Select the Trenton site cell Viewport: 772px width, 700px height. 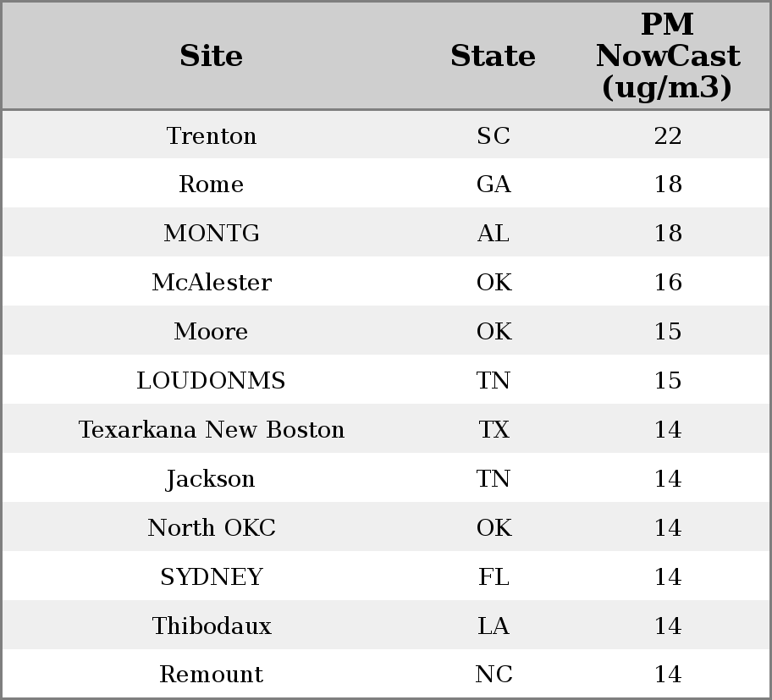pyautogui.click(x=212, y=136)
